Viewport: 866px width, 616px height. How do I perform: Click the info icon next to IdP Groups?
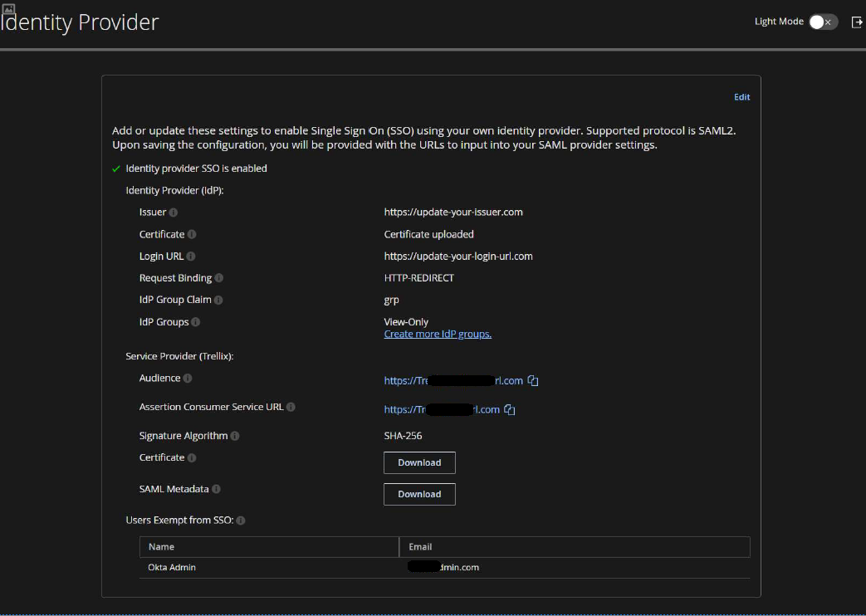coord(195,322)
